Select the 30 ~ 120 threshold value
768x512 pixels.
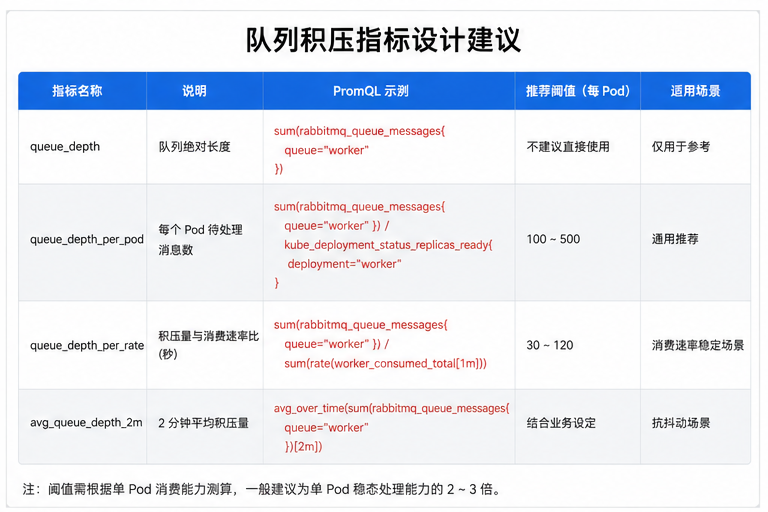pyautogui.click(x=550, y=345)
